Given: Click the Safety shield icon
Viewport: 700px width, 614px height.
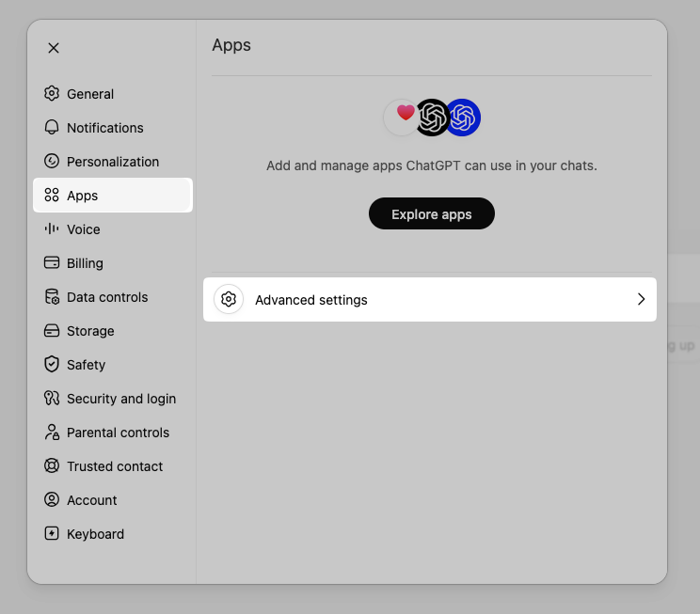Looking at the screenshot, I should (52, 364).
